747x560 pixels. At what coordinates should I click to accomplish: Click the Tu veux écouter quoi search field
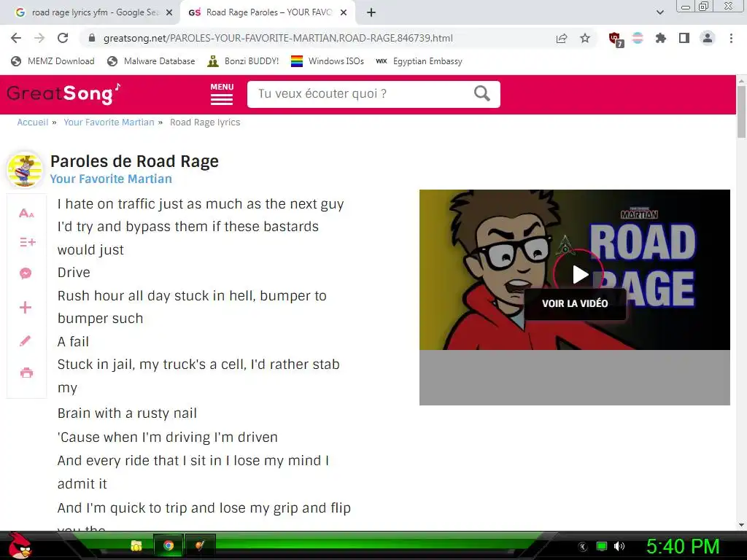(362, 94)
